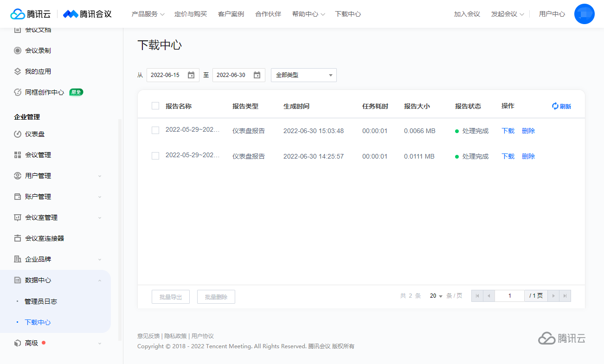The height and width of the screenshot is (364, 604).
Task: Click the 会议室管理 screen icon
Action: click(x=18, y=217)
